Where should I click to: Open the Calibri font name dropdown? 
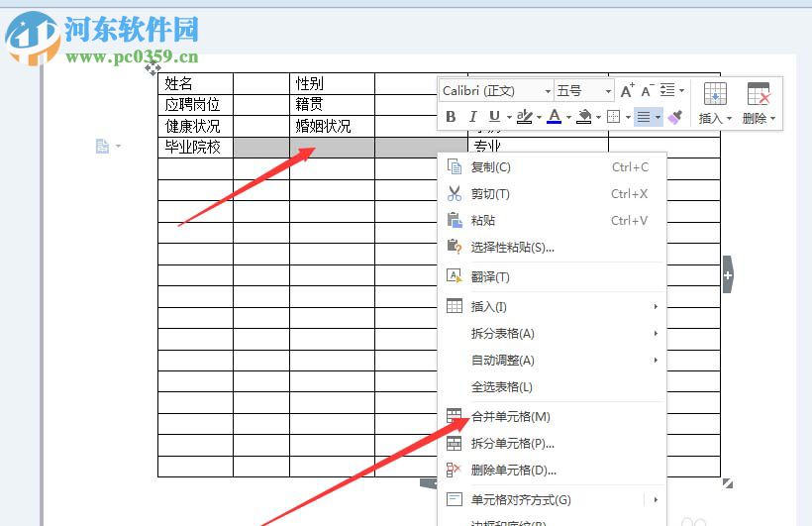click(548, 91)
